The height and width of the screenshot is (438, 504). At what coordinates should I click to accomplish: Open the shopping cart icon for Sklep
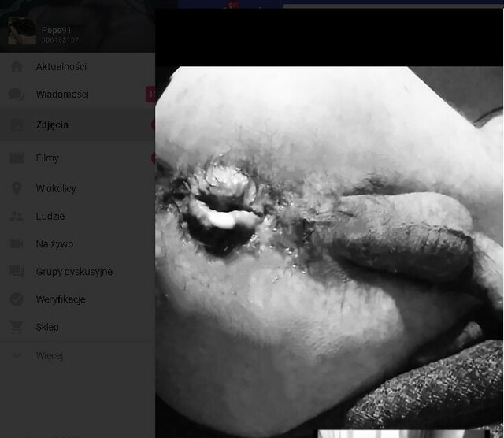tap(16, 327)
